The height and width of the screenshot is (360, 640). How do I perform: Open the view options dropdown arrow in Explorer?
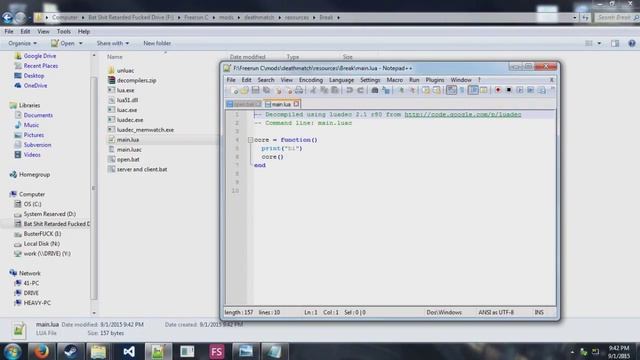(x=599, y=43)
